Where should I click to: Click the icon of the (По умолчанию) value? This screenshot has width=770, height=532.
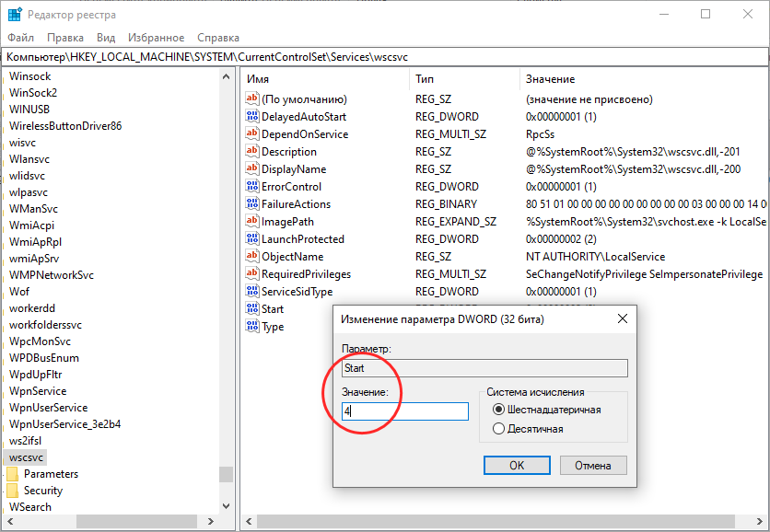tap(252, 98)
